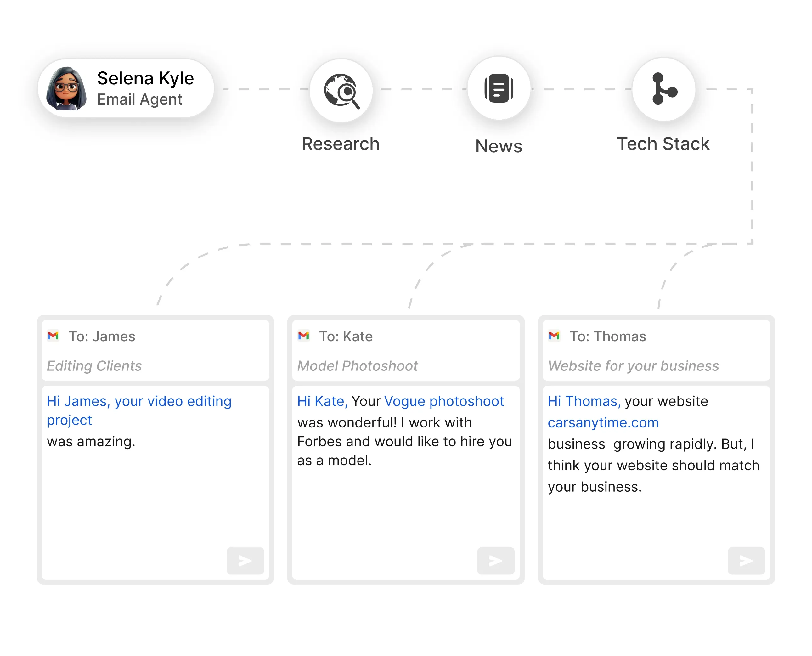812x656 pixels.
Task: Click Gmail icon in Thomas email
Action: (554, 336)
